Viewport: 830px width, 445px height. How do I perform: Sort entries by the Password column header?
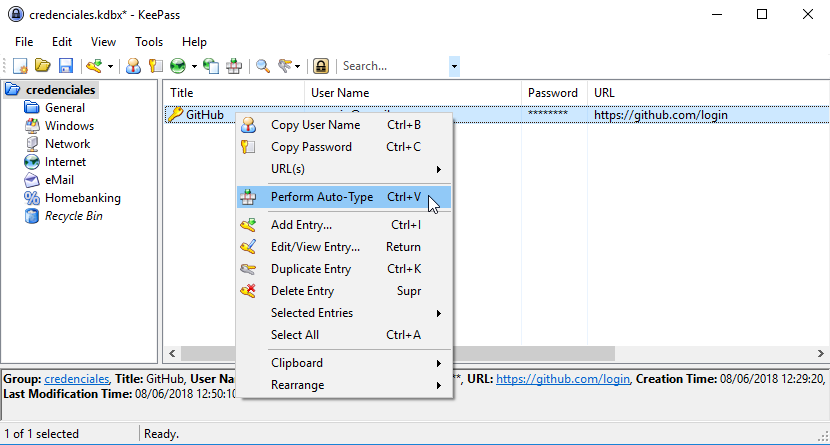click(x=554, y=93)
